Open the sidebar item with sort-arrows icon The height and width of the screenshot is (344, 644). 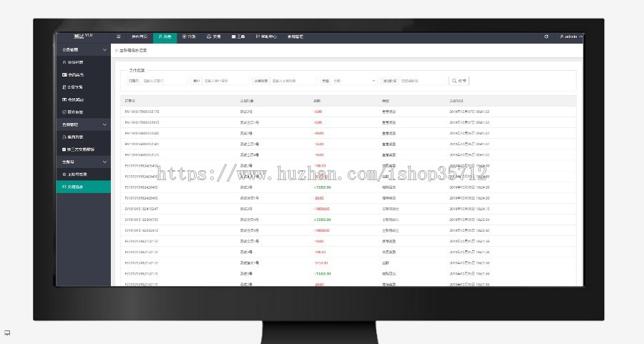[84, 87]
